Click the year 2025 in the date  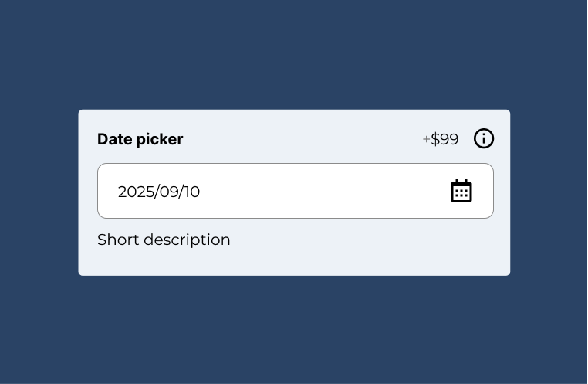click(136, 192)
